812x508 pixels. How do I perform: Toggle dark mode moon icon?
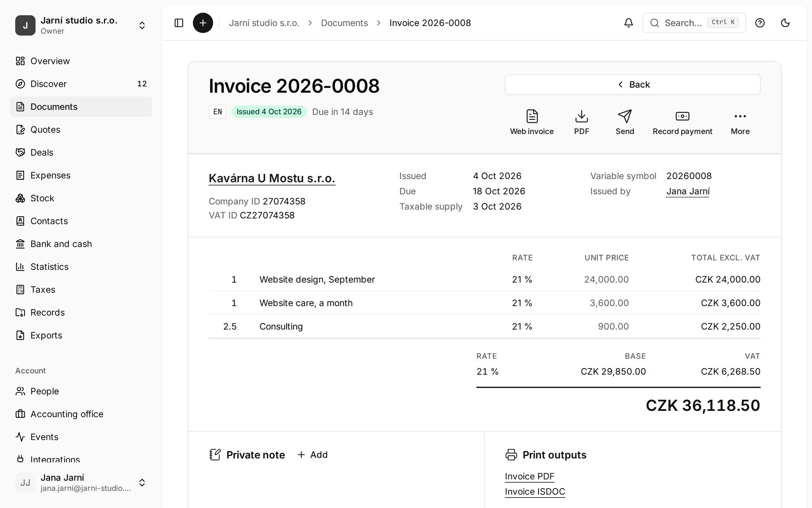785,23
